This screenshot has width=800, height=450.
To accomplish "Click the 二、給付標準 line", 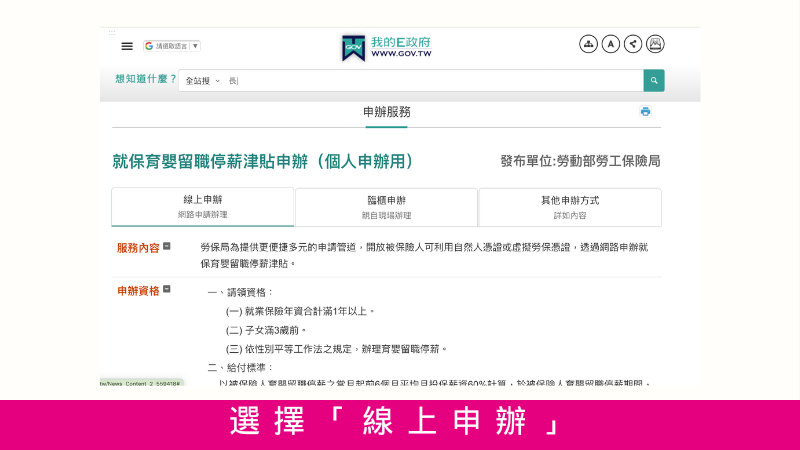I will pos(240,368).
